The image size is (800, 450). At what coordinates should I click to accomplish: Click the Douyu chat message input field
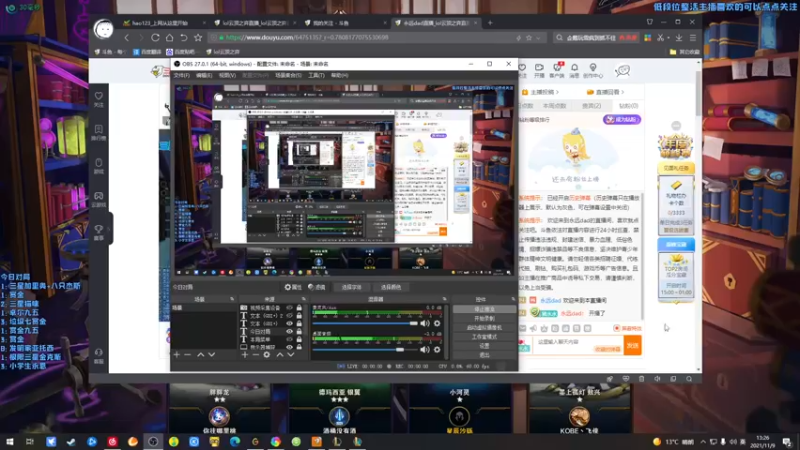click(577, 345)
